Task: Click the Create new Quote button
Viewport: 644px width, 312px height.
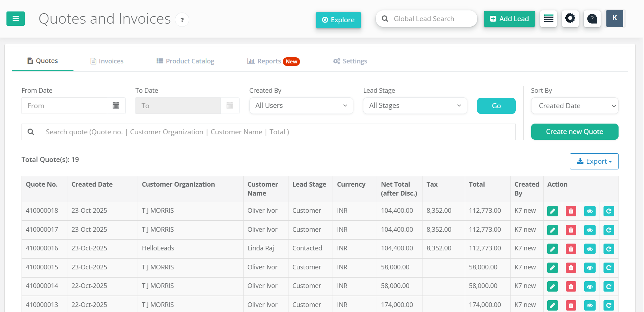Action: tap(574, 132)
